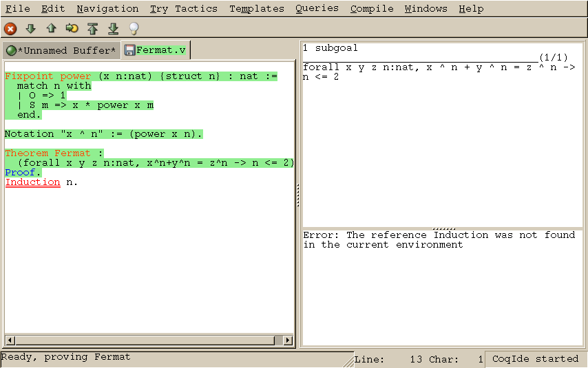Click the light bulb proof wizard icon
Image resolution: width=588 pixels, height=368 pixels.
134,28
